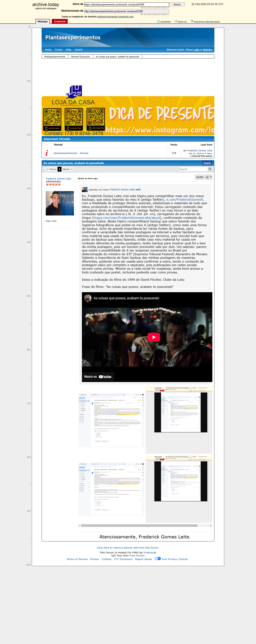
Task: Switch to the Webpage tab
Action: 43,22
